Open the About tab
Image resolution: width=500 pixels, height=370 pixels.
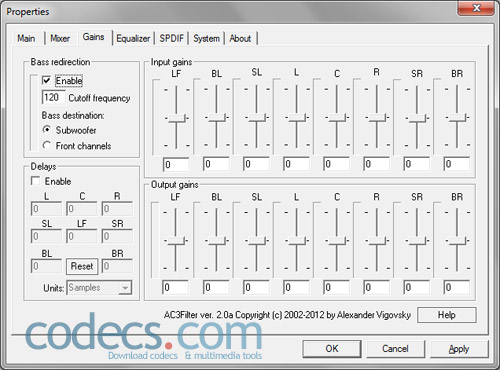240,39
